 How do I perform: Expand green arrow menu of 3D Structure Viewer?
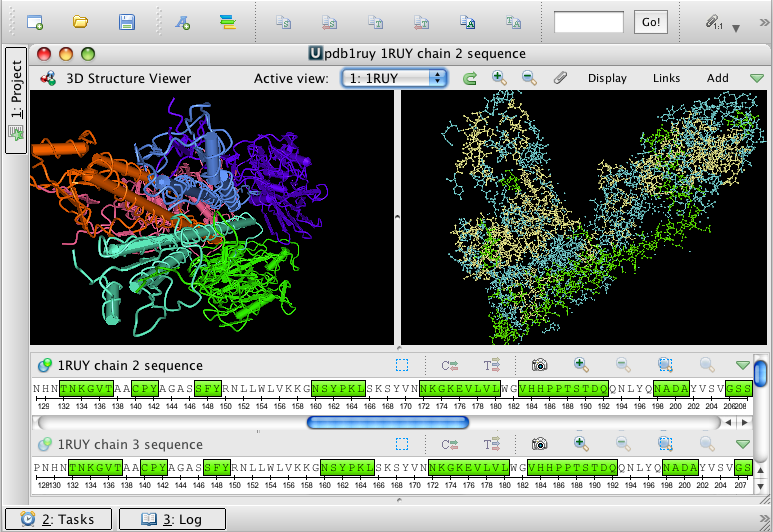tap(757, 78)
